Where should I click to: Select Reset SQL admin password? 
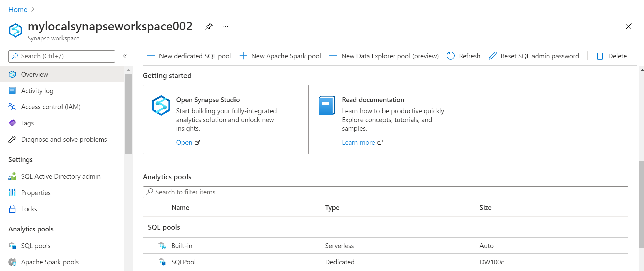click(x=534, y=56)
